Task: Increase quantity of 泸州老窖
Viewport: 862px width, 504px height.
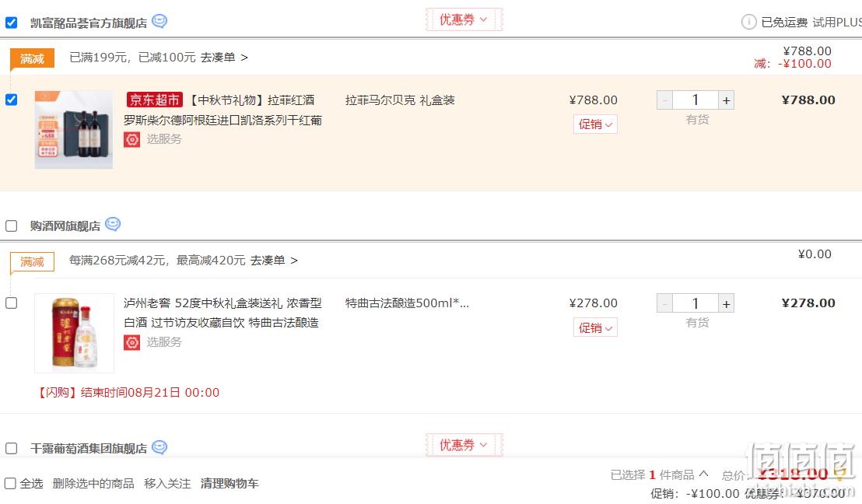Action: [726, 303]
